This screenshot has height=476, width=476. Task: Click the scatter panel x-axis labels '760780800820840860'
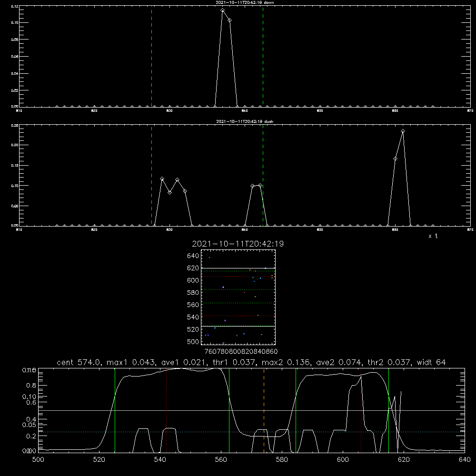pos(241,352)
